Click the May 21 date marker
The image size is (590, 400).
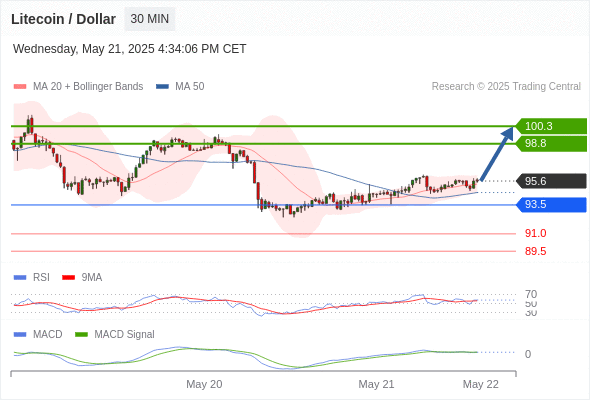pyautogui.click(x=376, y=384)
